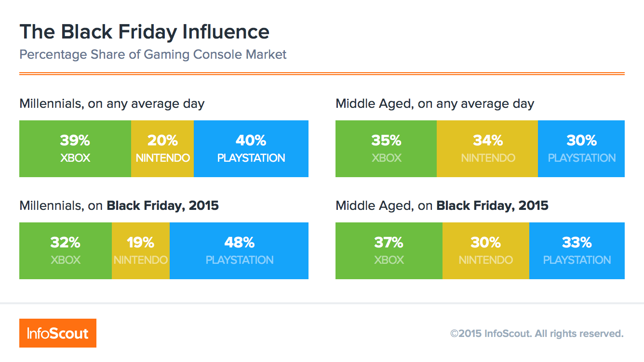
Task: Click the 2015 InfoScout copyright text
Action: point(537,334)
